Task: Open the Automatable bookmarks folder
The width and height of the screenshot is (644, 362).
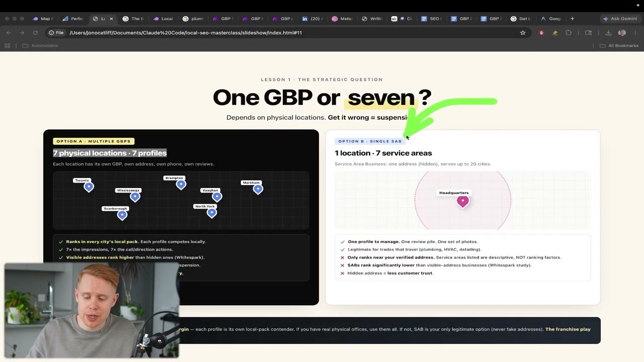Action: 40,46
